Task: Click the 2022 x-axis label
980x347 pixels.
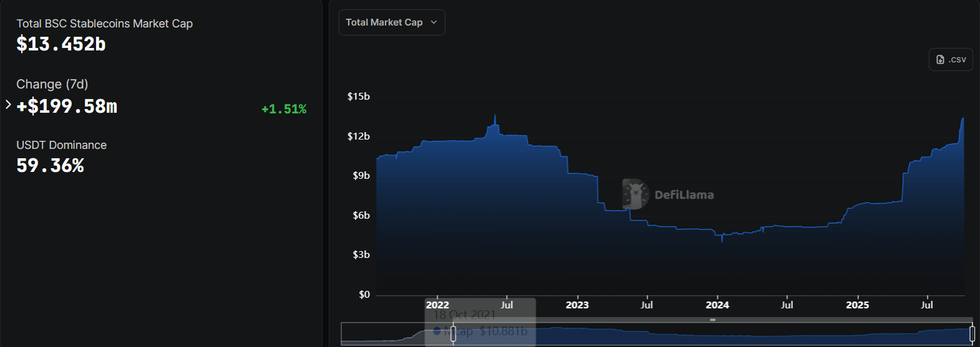Action: [437, 305]
